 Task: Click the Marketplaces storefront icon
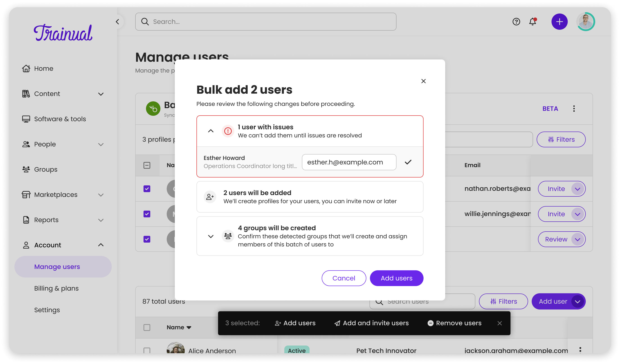(26, 195)
